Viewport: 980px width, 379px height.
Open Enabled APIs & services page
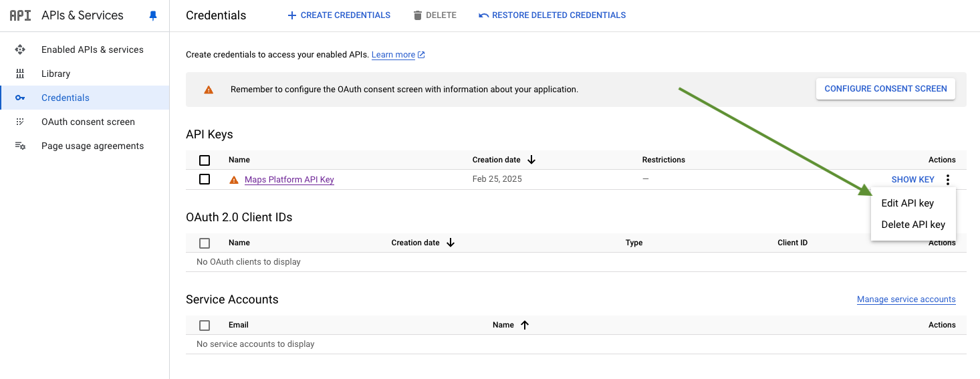[84, 49]
